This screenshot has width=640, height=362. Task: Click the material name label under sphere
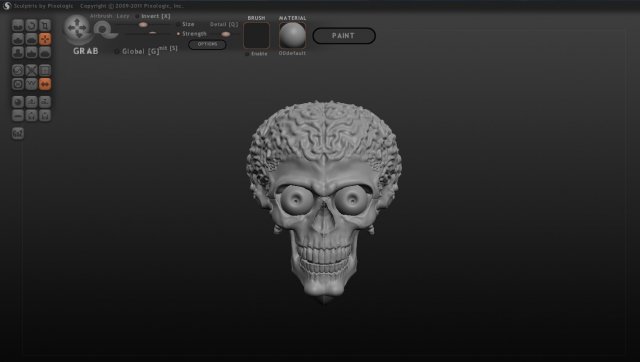[292, 53]
